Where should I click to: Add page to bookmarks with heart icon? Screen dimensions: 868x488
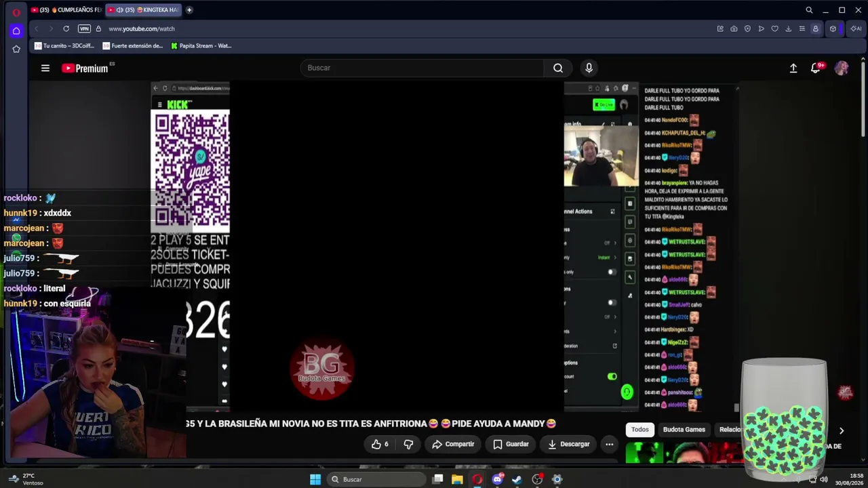[x=774, y=28]
